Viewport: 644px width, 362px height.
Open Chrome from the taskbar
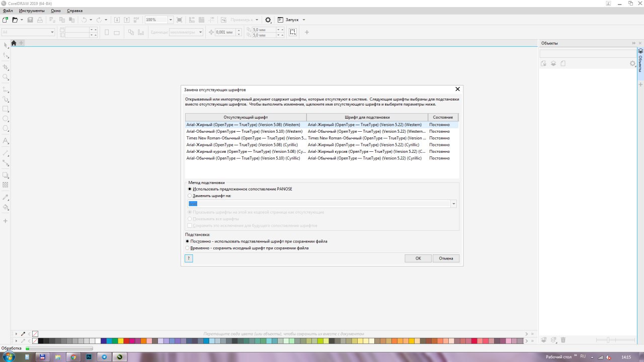pyautogui.click(x=73, y=357)
